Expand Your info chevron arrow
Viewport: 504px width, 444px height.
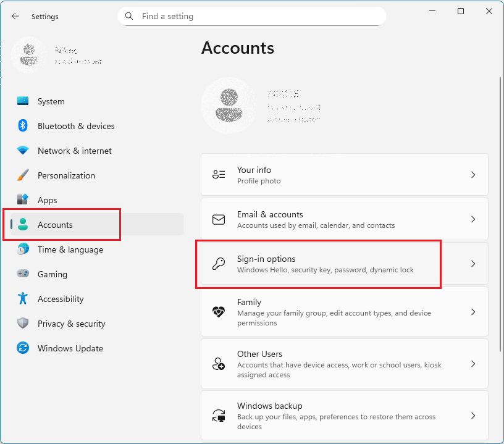click(x=473, y=175)
